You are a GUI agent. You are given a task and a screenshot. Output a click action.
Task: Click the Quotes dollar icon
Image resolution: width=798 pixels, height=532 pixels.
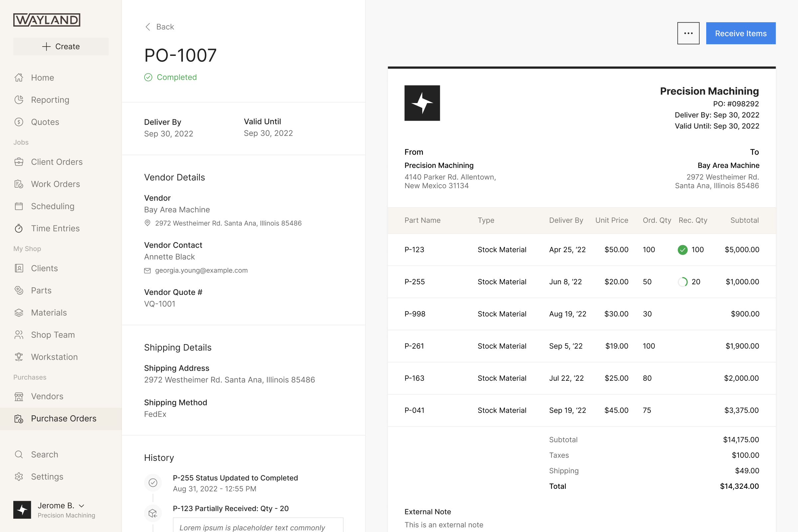(19, 122)
